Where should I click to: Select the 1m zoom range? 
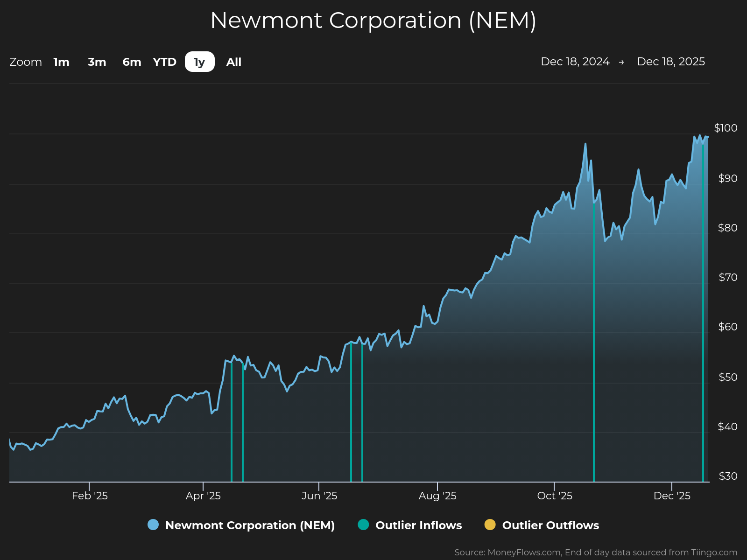(x=61, y=62)
